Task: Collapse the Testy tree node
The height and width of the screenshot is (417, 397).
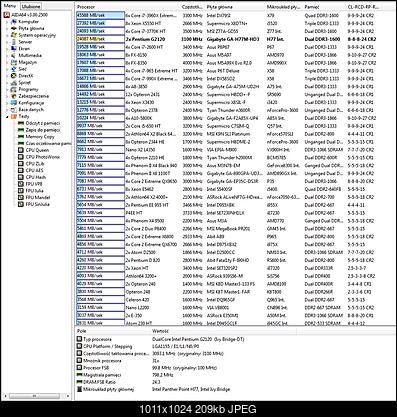Action: tap(7, 117)
